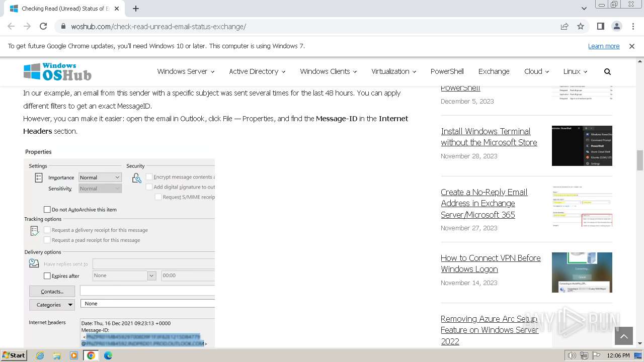
Task: Open Microsoft Edge from the taskbar
Action: 108,355
